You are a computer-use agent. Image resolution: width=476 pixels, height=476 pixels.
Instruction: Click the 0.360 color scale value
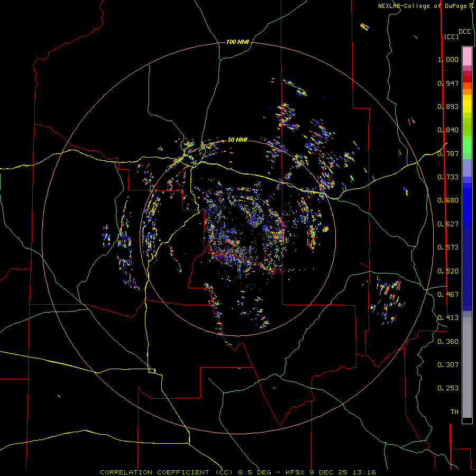(x=448, y=342)
